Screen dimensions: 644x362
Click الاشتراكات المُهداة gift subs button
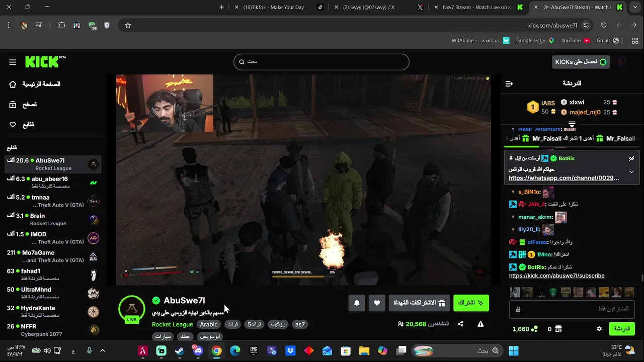(419, 303)
